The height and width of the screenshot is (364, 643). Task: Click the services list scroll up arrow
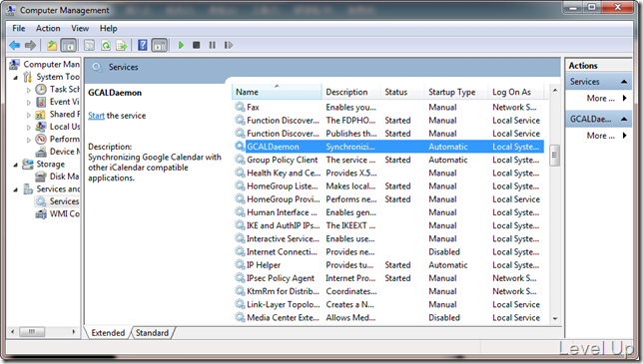[555, 90]
